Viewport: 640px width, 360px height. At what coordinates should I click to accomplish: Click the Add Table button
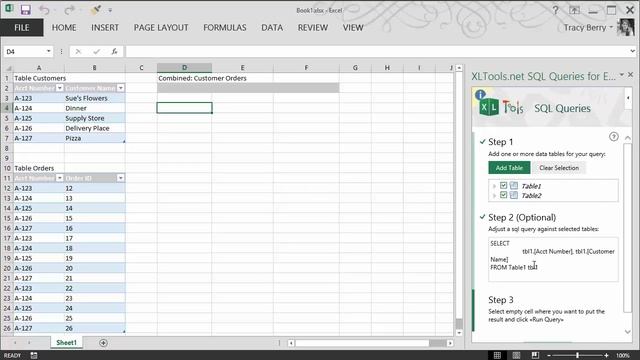(509, 168)
